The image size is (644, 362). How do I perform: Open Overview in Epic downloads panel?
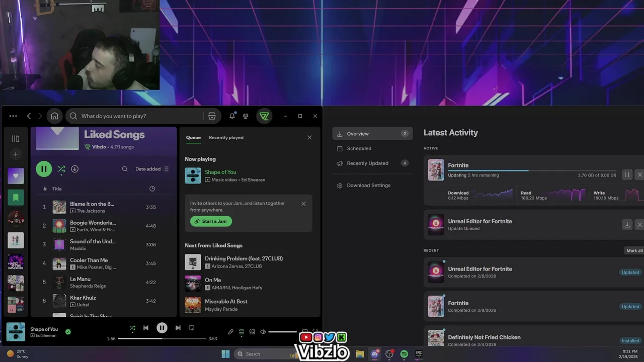tap(372, 134)
